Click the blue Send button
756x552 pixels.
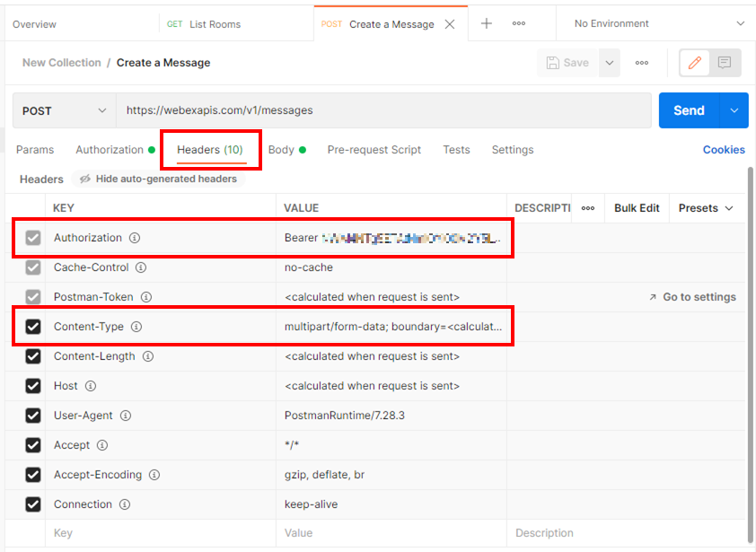[689, 110]
